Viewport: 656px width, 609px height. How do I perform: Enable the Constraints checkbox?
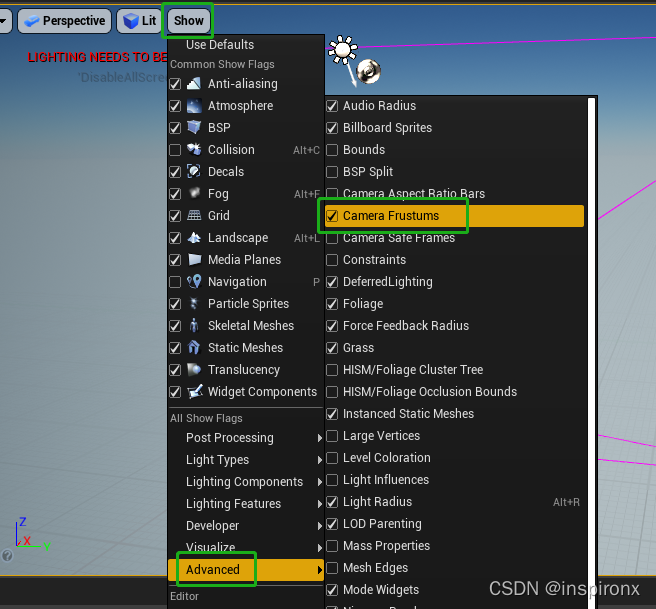click(x=332, y=260)
